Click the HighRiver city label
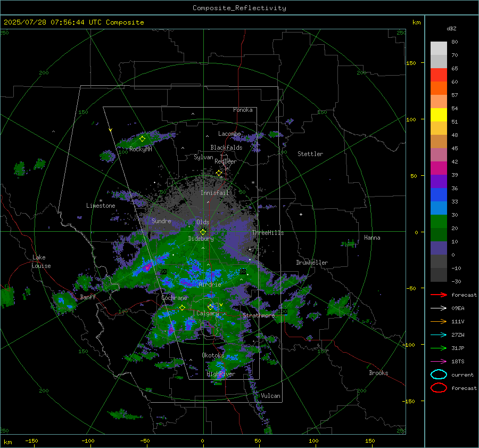This screenshot has width=479, height=448. pos(221,374)
